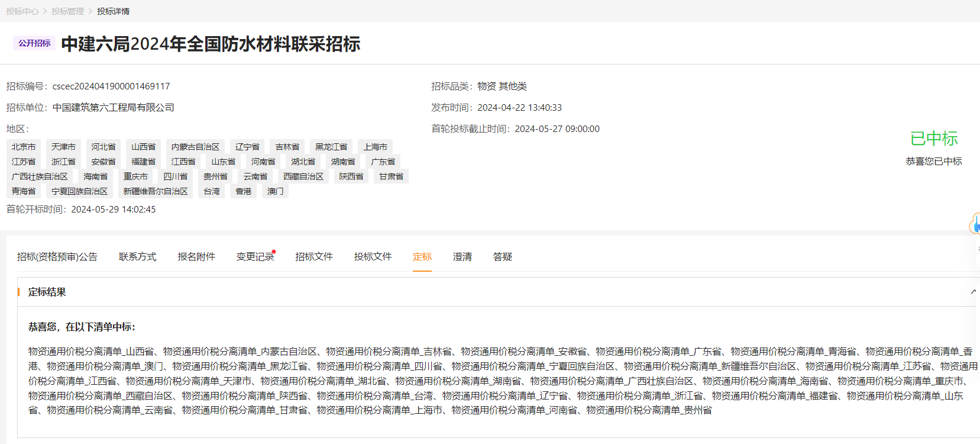Click the page title 中建六局2024年全国防水材料联采招标
Viewport: 980px width, 444px height.
tap(211, 44)
